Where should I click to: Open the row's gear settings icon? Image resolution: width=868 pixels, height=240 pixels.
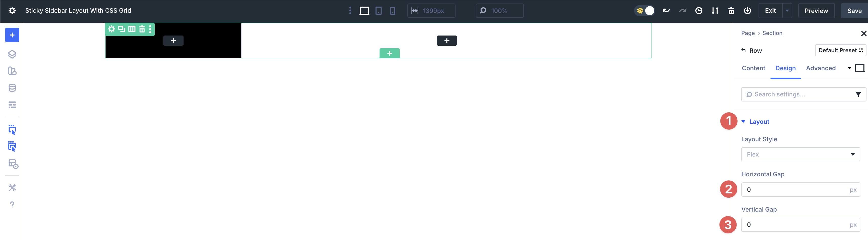tap(111, 29)
